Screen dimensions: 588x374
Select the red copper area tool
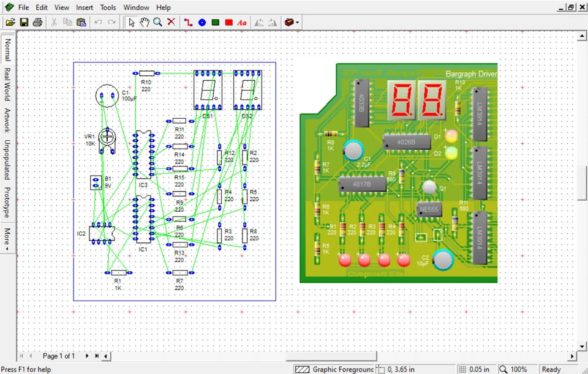[228, 22]
